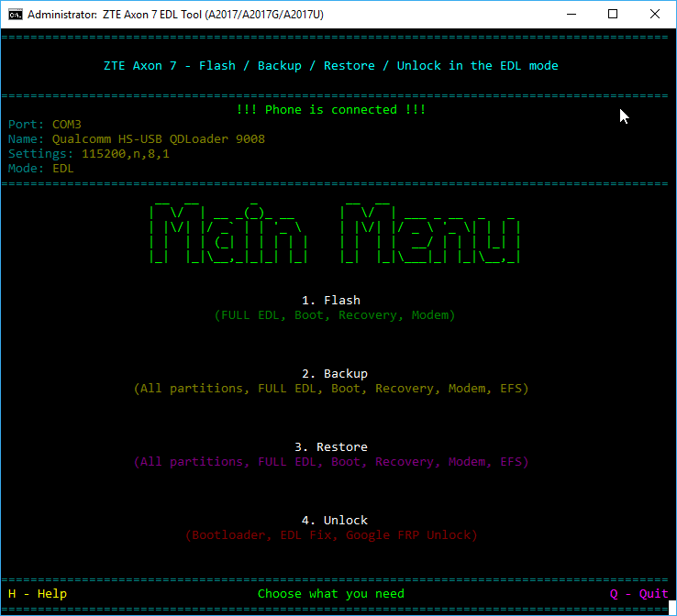Click "(Bootloader, EDL Fix, Google FRP Unlock)" text
Screen dimensions: 677x616
point(331,535)
